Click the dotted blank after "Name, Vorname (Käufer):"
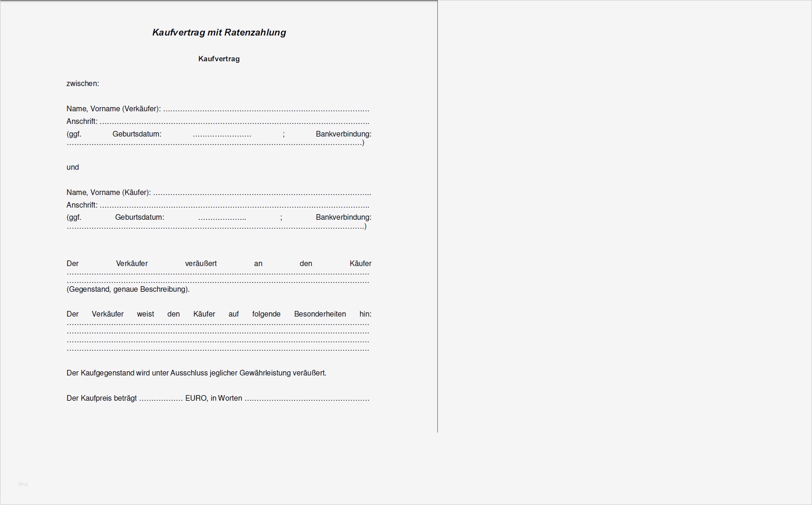This screenshot has width=812, height=505. 262,194
